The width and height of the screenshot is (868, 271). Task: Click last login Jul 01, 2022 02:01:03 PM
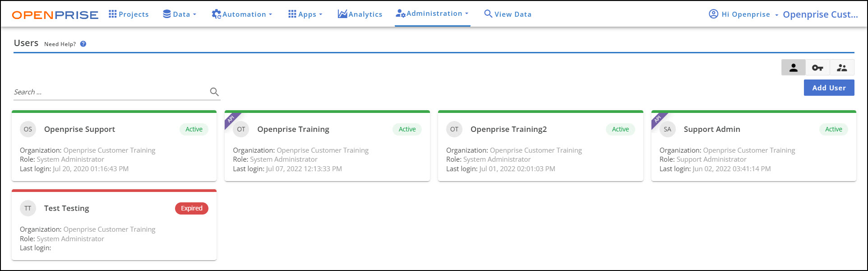[x=517, y=168]
